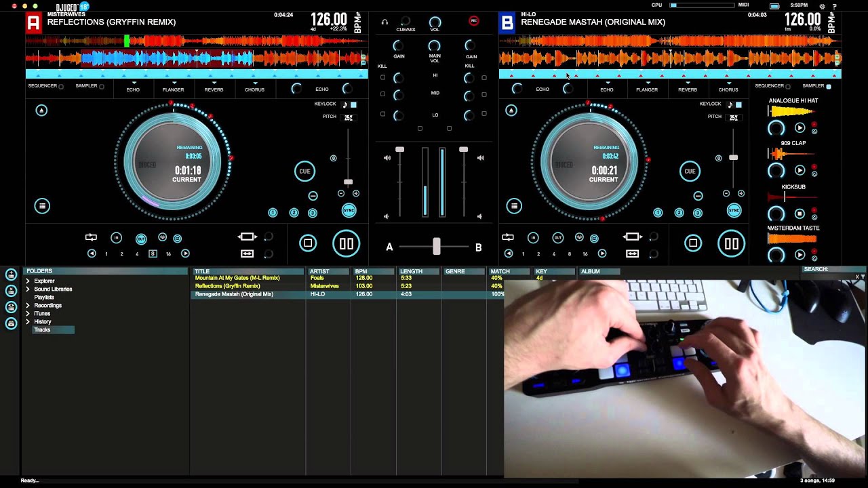
Task: Click the Deck A SYNC button
Action: [x=349, y=211]
